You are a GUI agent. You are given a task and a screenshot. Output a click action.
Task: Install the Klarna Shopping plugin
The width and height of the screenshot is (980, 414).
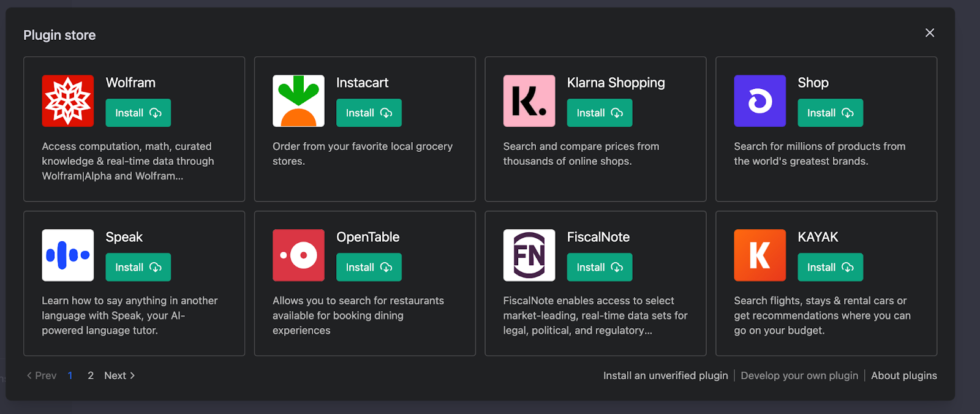coord(600,113)
